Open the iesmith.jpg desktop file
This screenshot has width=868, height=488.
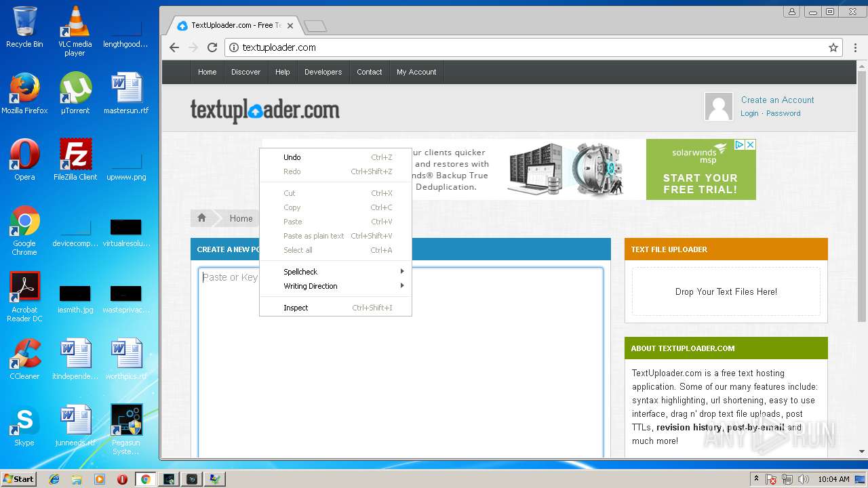(x=75, y=298)
